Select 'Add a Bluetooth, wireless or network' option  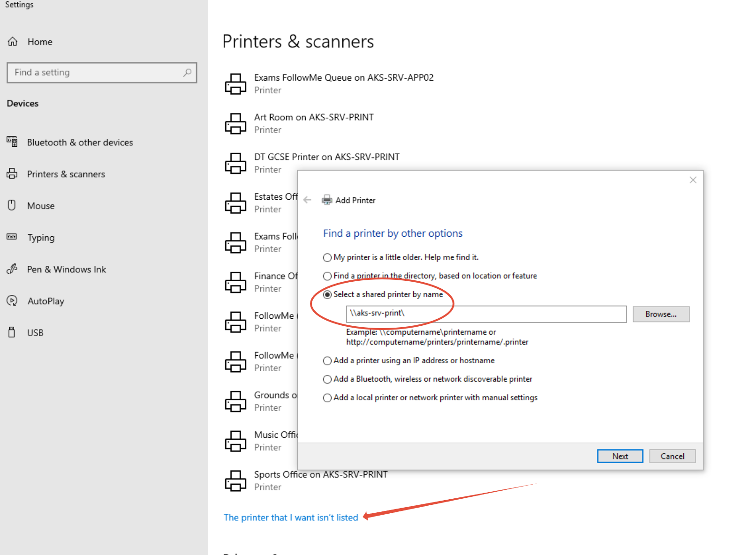327,379
